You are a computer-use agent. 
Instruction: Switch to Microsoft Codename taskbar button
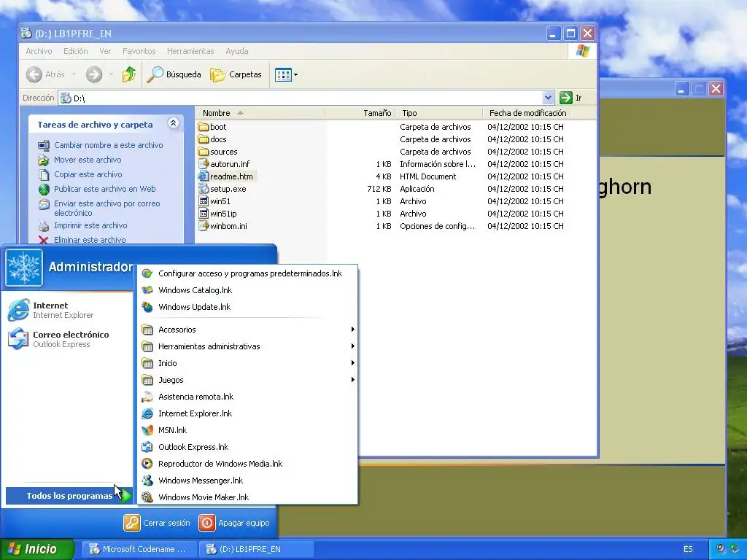[139, 549]
